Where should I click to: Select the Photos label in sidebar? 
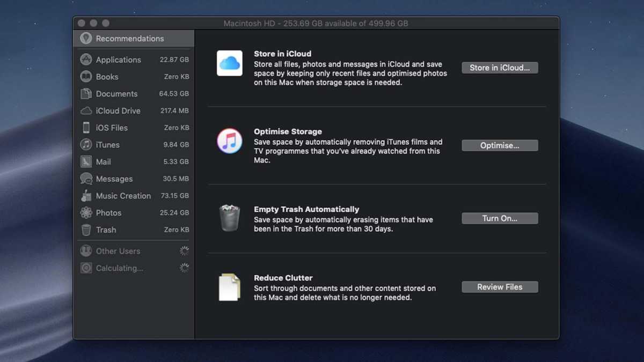[x=109, y=213]
